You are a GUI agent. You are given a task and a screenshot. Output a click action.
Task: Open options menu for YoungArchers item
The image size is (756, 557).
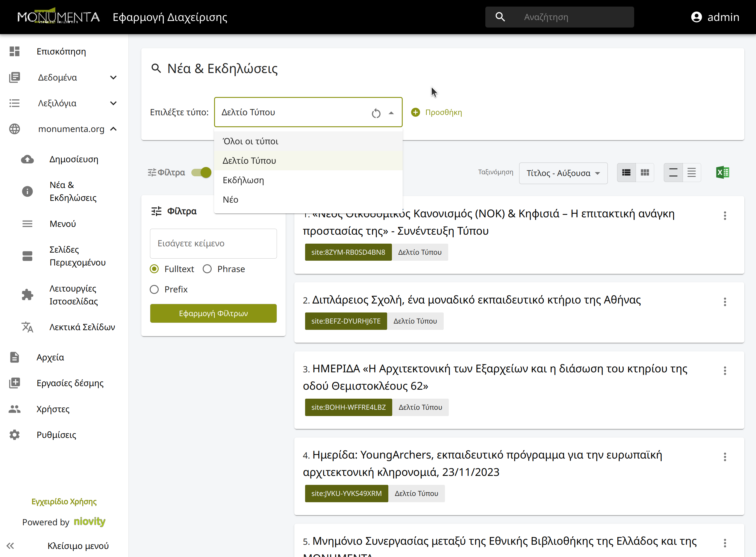(725, 457)
